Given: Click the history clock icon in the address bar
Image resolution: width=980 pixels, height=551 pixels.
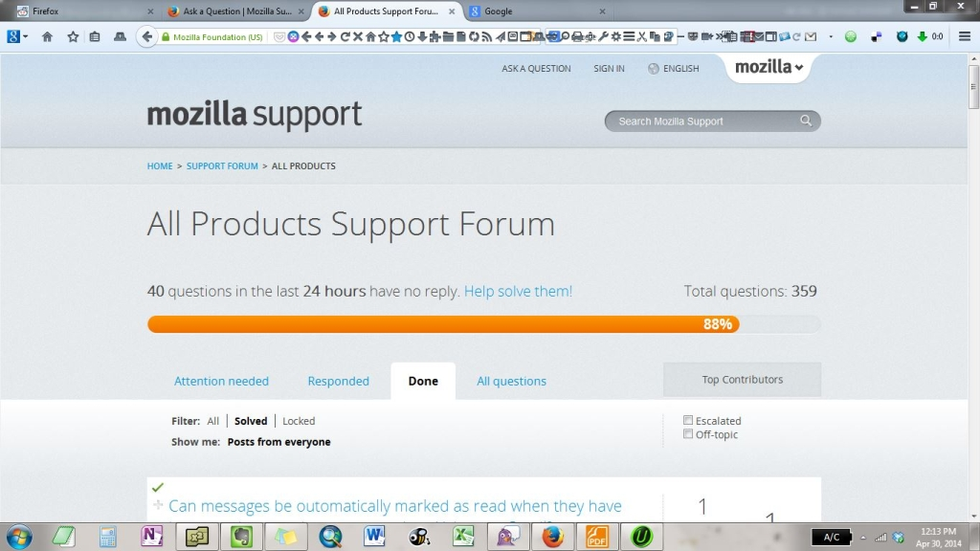Looking at the screenshot, I should click(x=410, y=37).
